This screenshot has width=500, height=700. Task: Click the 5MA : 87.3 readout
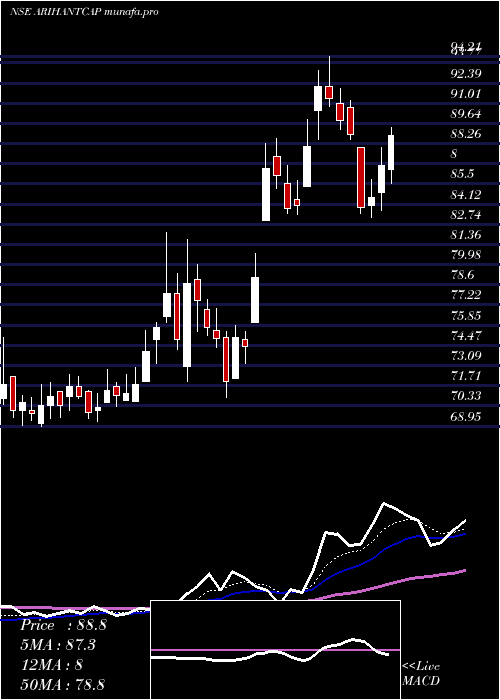[x=58, y=645]
